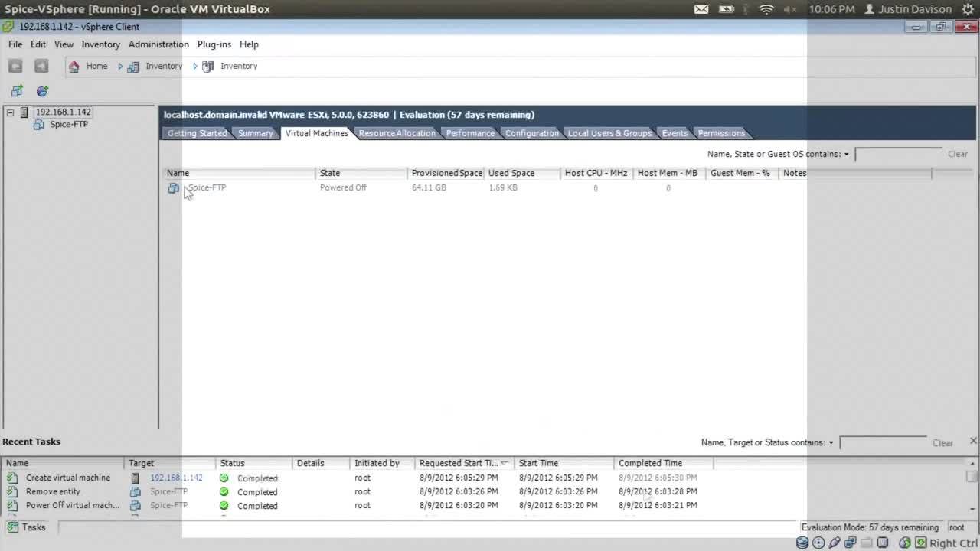
Task: Click the Tasks icon in the status bar
Action: pyautogui.click(x=12, y=527)
